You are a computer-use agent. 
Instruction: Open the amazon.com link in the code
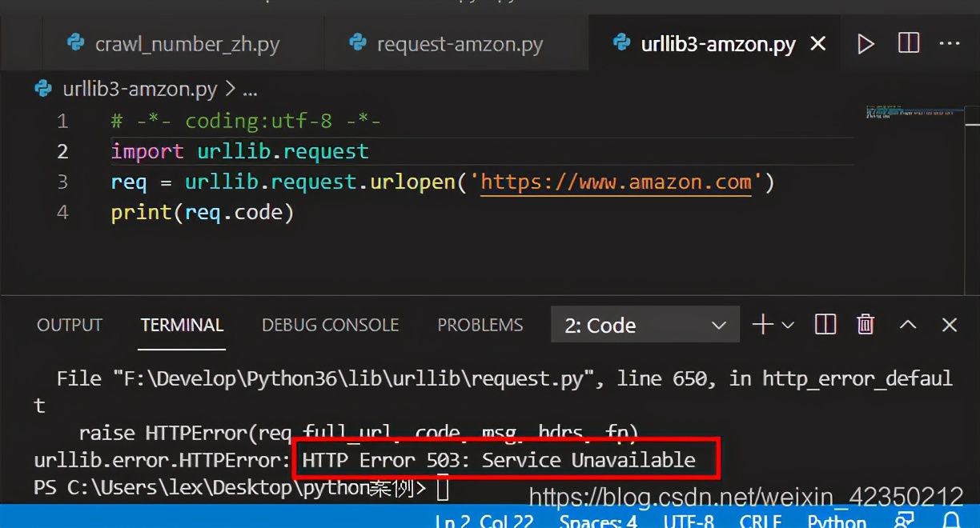tap(617, 182)
